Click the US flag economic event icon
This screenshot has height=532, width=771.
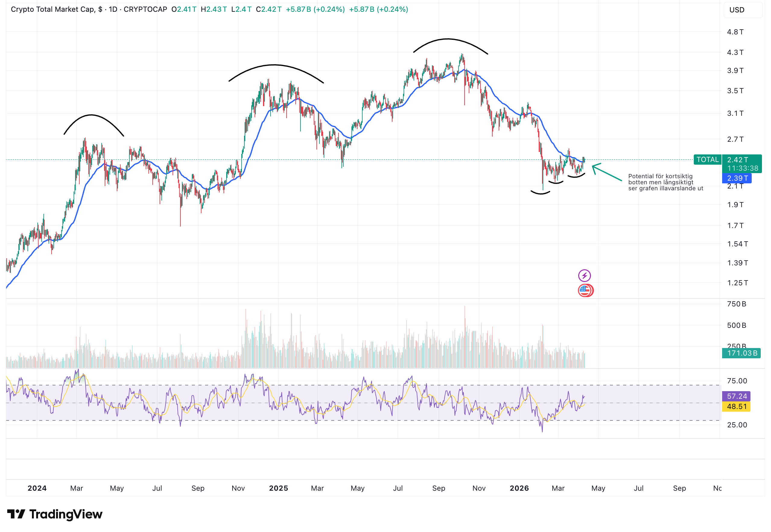point(585,290)
